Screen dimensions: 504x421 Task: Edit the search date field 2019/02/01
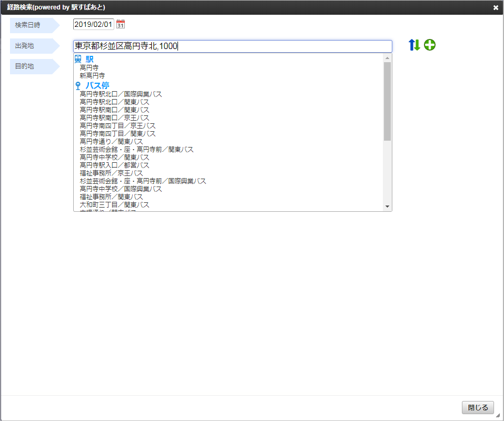tap(94, 24)
